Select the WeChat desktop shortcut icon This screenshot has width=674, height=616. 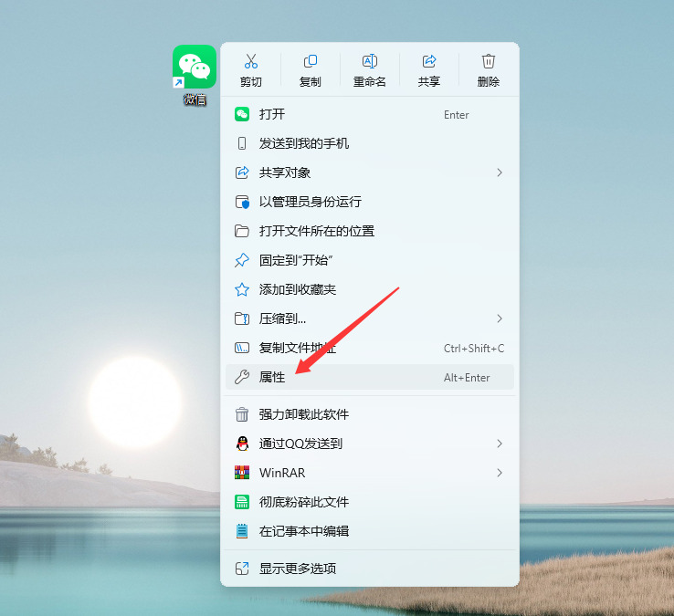pos(195,67)
